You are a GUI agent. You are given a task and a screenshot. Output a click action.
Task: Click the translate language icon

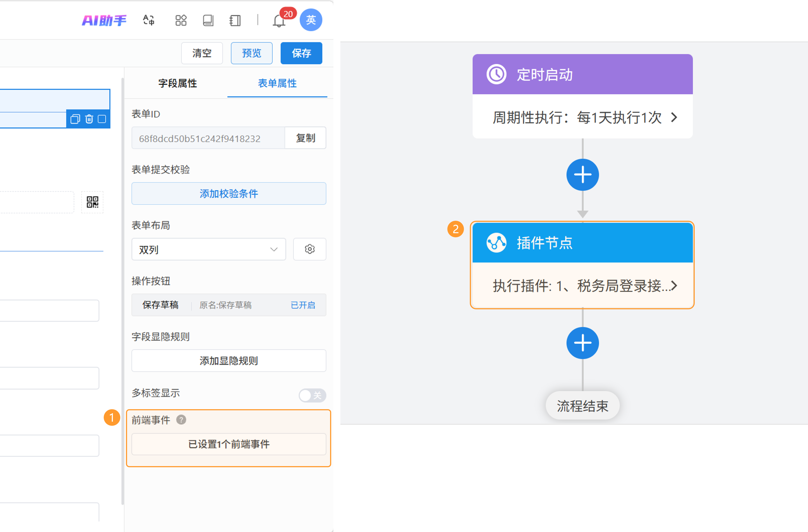148,20
